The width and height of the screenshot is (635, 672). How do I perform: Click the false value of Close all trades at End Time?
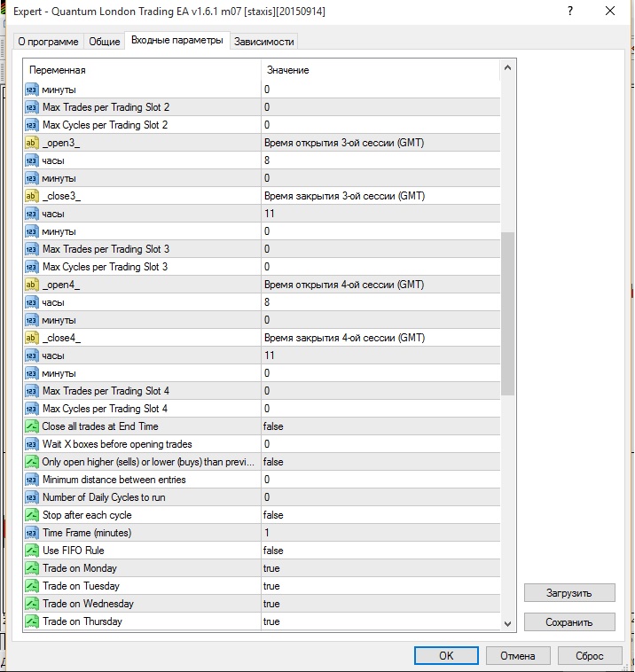coord(273,426)
